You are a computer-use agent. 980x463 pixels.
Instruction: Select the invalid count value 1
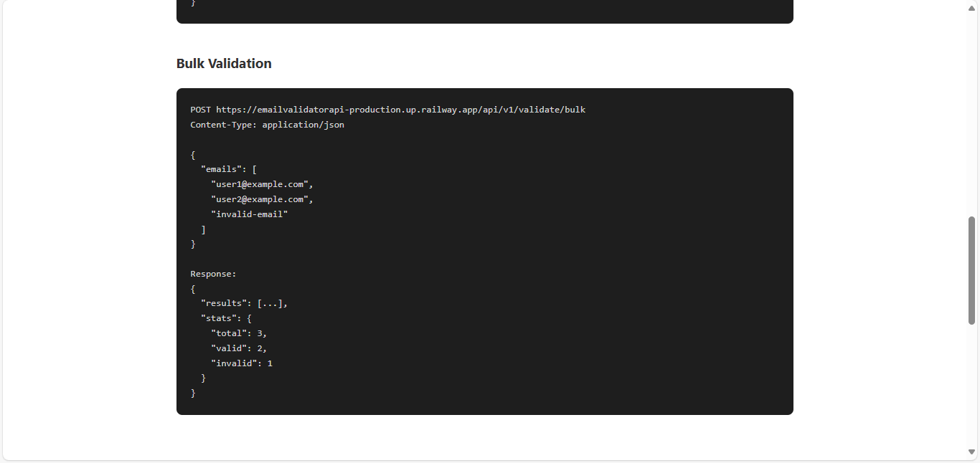click(x=270, y=363)
